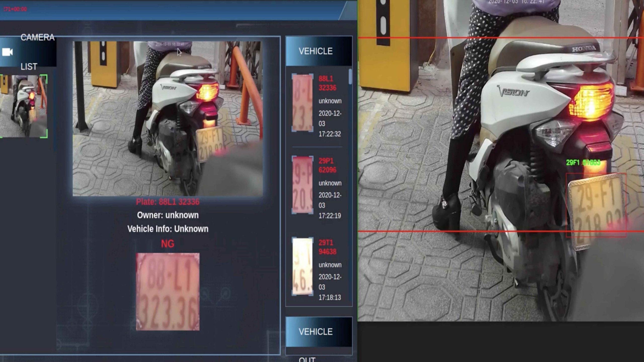
Task: Click the video camera icon
Action: 7,52
